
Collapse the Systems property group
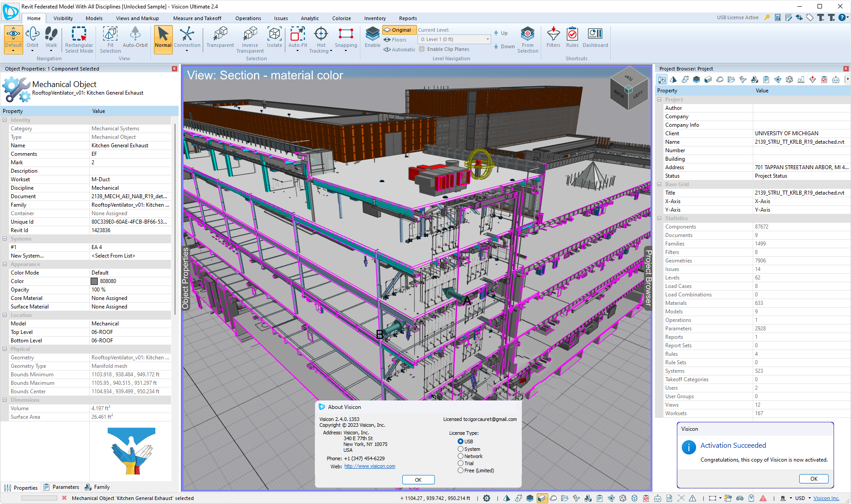pos(5,239)
